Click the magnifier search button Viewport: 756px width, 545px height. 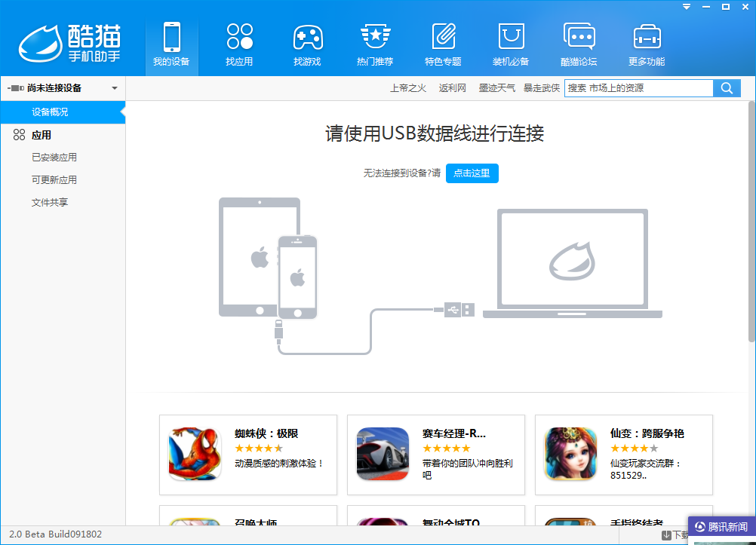(727, 88)
